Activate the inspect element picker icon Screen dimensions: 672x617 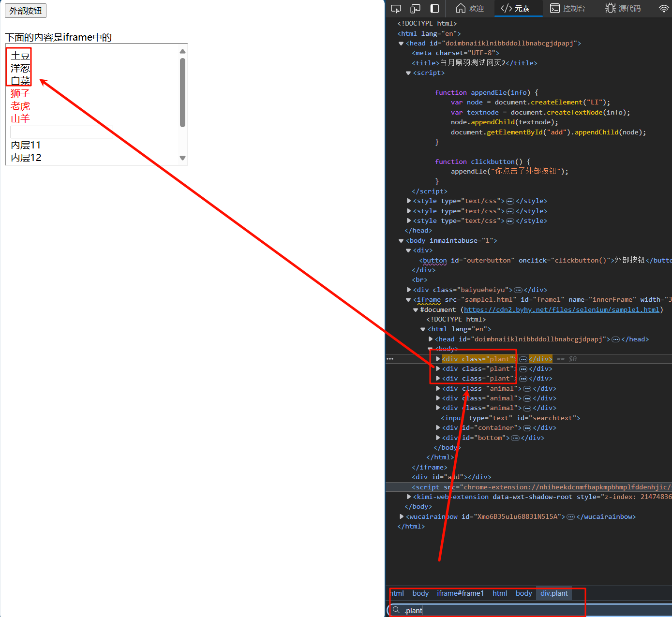coord(396,8)
